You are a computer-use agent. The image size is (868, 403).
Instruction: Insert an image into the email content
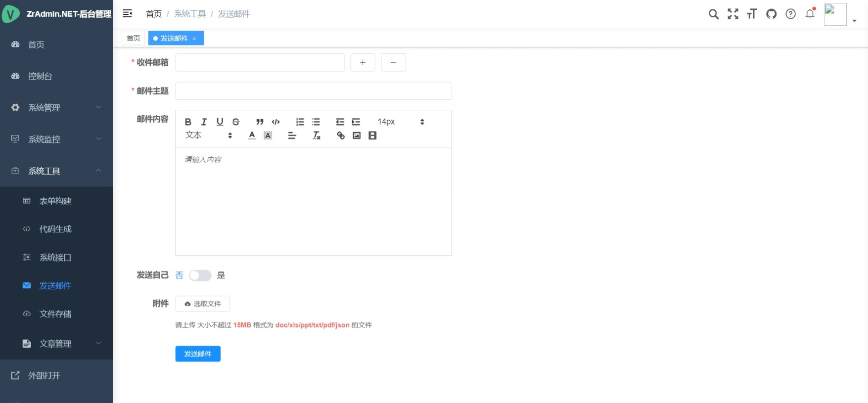point(357,135)
